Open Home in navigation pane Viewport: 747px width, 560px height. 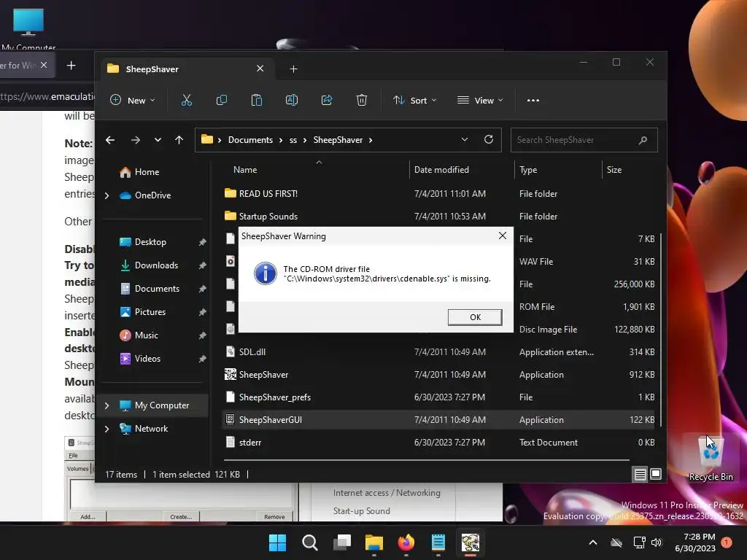(x=147, y=172)
